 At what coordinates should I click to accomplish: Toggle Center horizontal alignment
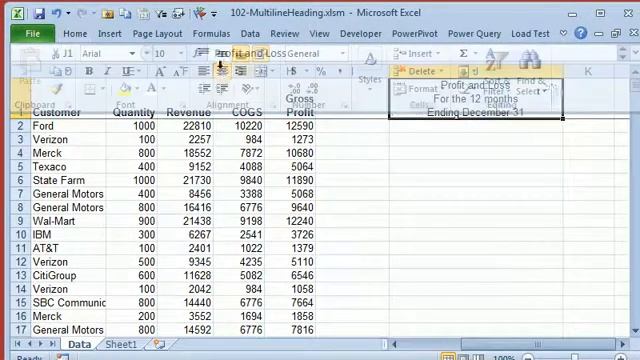(x=222, y=72)
